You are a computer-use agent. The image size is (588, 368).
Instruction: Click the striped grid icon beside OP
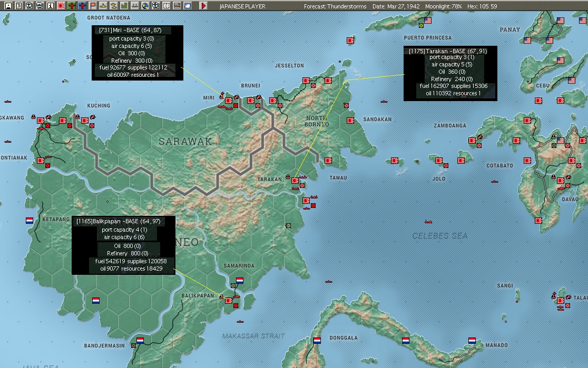177,6
